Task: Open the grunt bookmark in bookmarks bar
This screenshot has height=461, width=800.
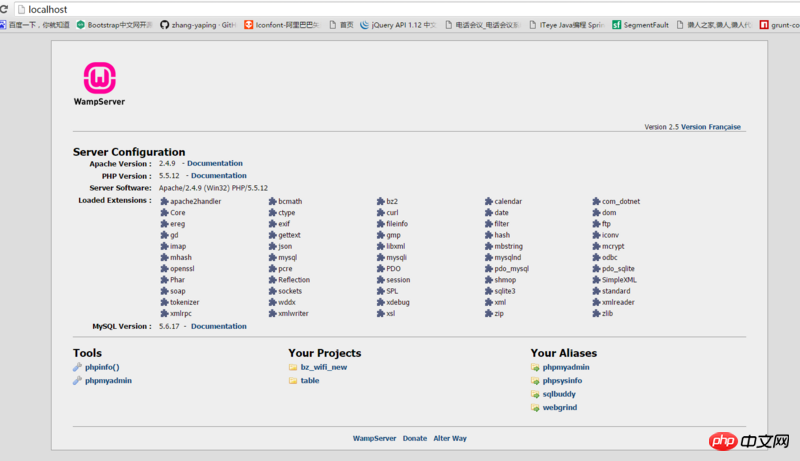Action: (x=780, y=24)
